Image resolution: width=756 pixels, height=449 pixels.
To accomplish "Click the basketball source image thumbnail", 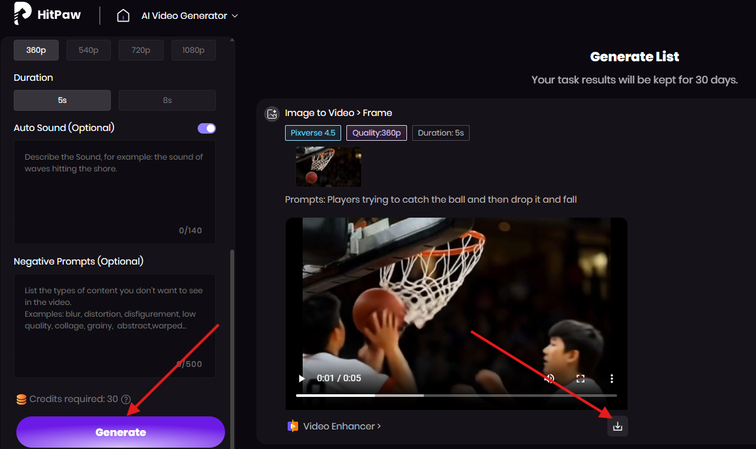I will pos(328,166).
